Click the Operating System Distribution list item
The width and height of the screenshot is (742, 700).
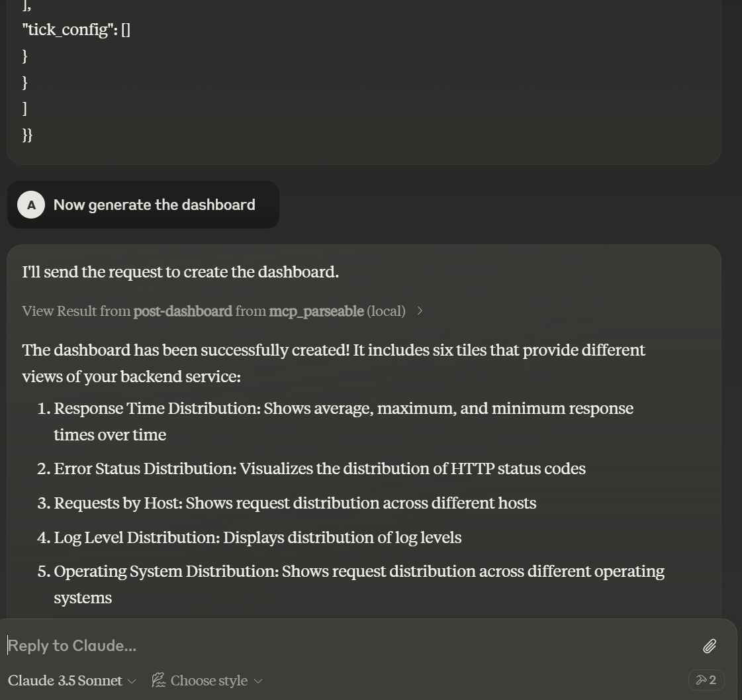click(359, 572)
